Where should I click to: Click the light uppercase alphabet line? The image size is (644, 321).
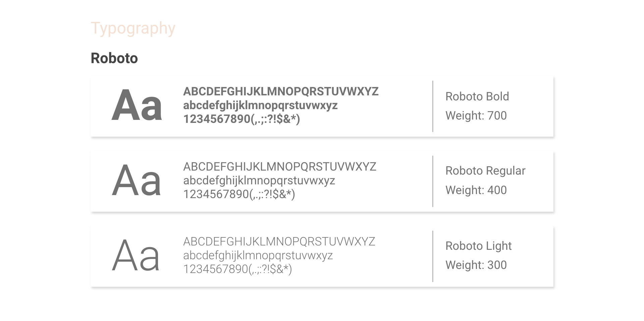coord(279,241)
